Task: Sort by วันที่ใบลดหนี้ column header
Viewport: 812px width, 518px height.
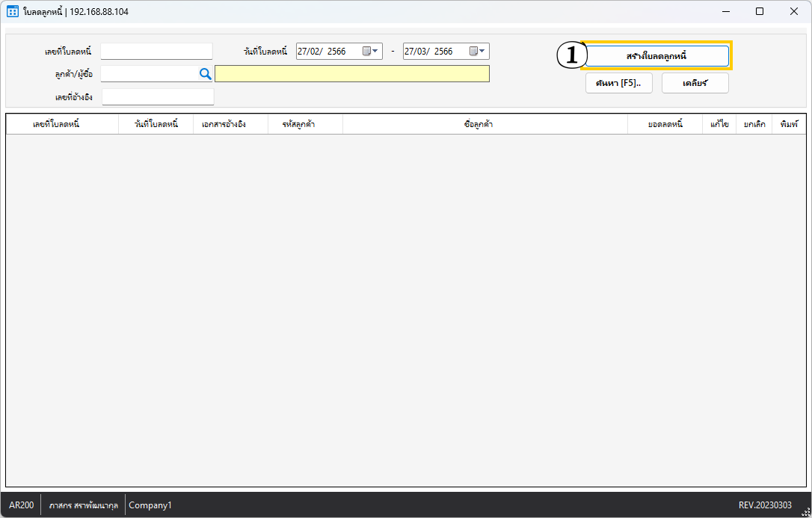Action: coord(156,124)
